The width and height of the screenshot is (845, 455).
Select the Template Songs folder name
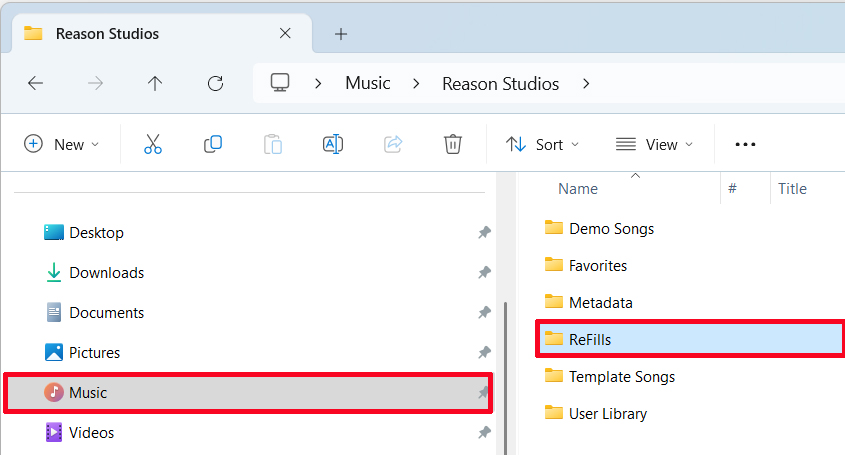tap(622, 377)
